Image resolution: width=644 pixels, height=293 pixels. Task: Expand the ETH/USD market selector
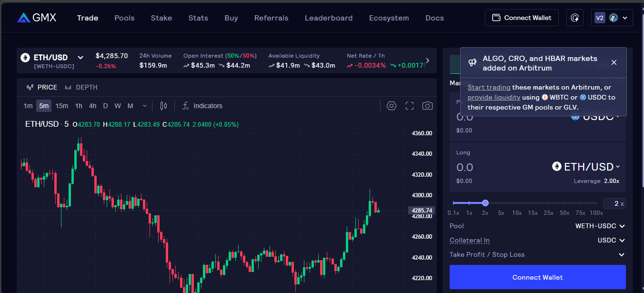point(80,58)
